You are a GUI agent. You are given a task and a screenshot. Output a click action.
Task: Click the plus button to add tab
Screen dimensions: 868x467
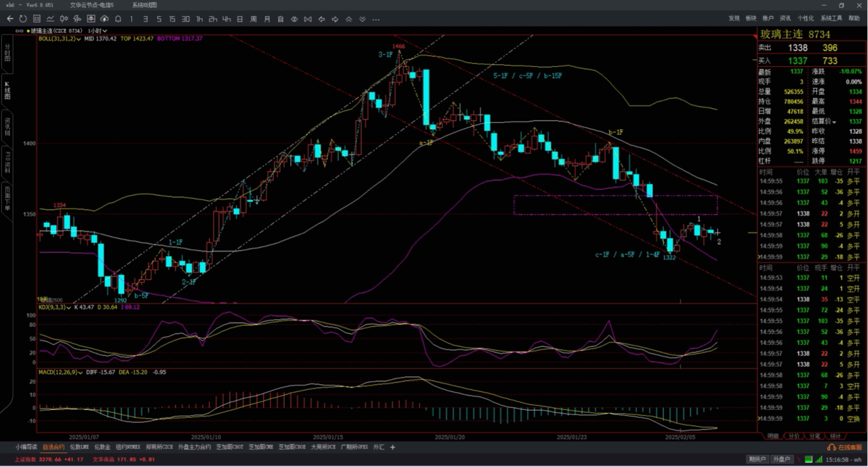pos(393,447)
